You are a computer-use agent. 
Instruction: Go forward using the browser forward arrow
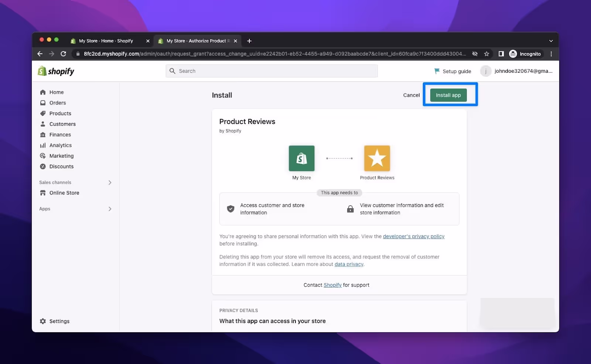coord(52,54)
